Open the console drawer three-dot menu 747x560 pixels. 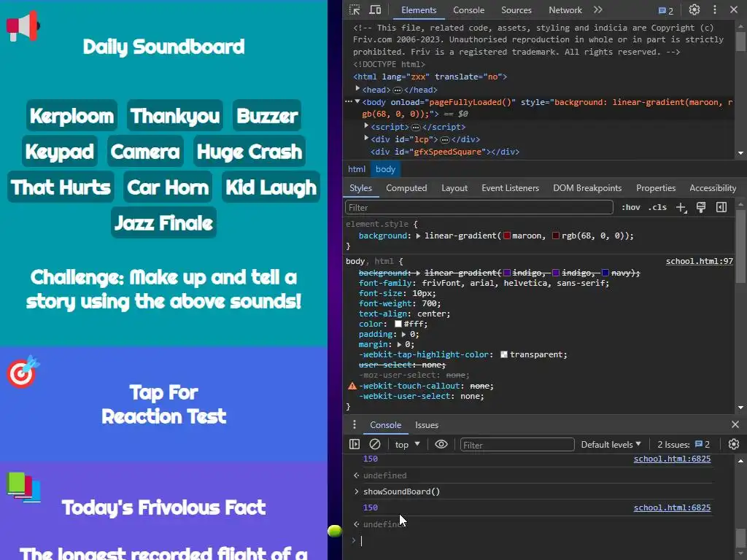click(354, 425)
